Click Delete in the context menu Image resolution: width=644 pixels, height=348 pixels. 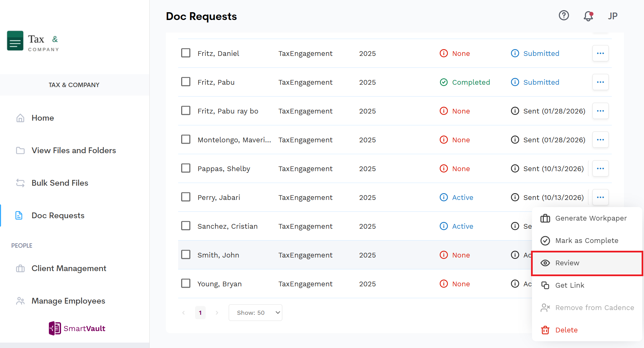click(587, 330)
